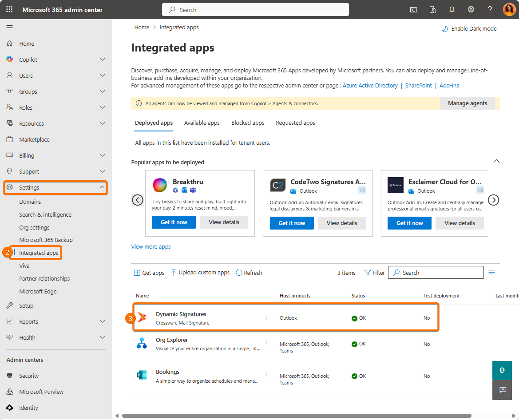519x420 pixels.
Task: Switch to the Blocked apps tab
Action: tap(248, 123)
